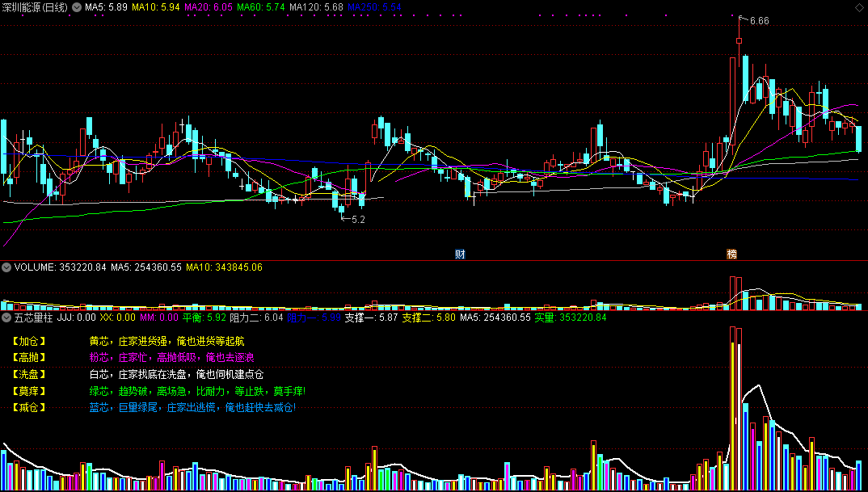Screen dimensions: 868x492
Task: Click the 【加仓】 legend tag
Action: [28, 342]
